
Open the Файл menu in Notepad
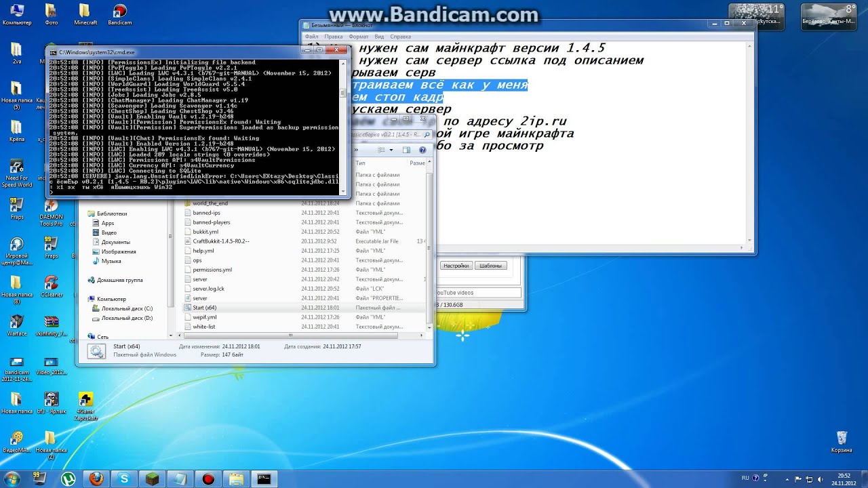pos(311,37)
